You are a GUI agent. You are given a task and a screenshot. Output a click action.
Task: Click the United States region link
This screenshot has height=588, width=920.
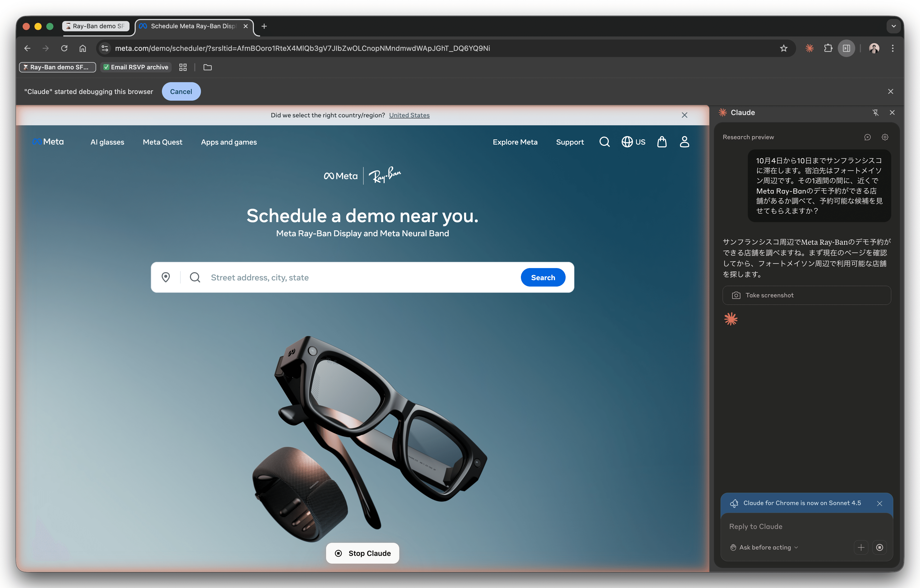pos(409,115)
